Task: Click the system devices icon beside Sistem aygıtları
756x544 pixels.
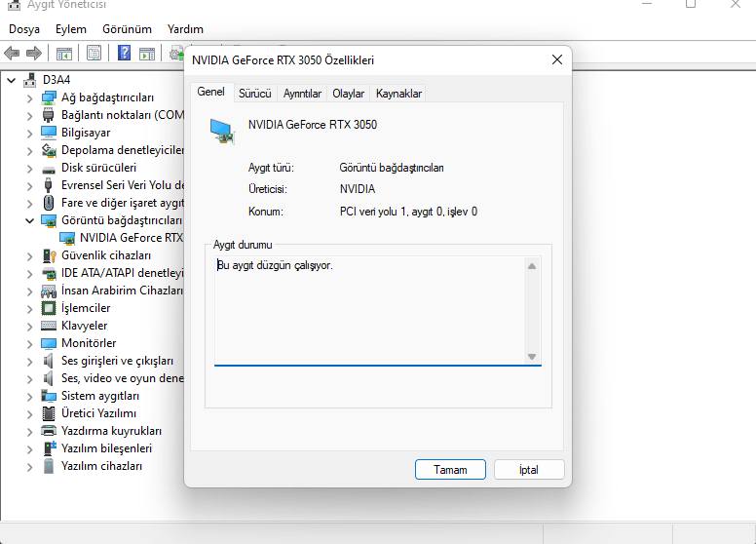Action: [x=48, y=396]
